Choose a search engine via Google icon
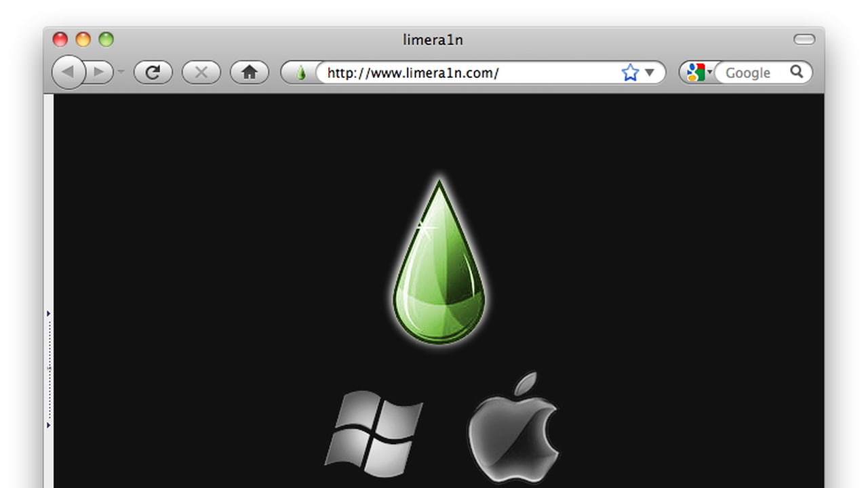868x488 pixels. pyautogui.click(x=698, y=73)
